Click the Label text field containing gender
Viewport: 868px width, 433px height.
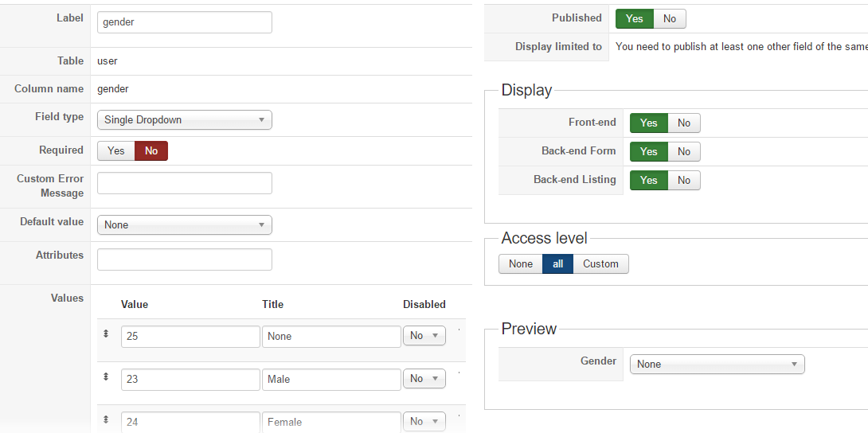pos(184,22)
